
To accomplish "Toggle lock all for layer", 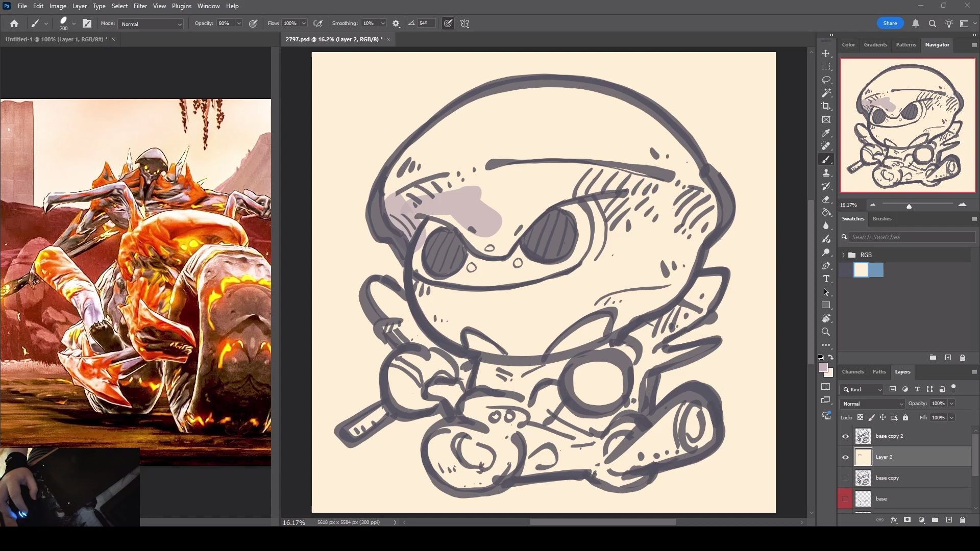I will pos(905,417).
